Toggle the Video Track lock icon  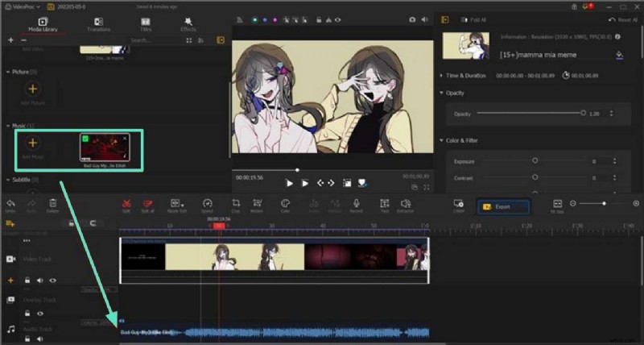pos(27,281)
